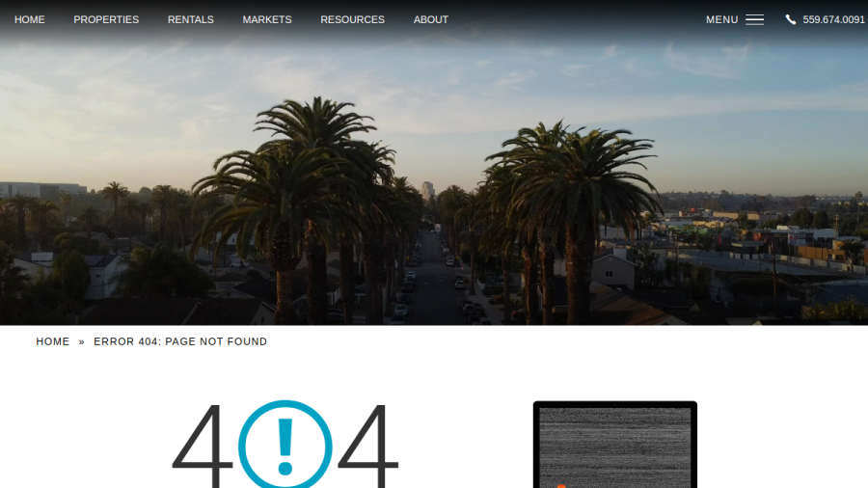Image resolution: width=868 pixels, height=488 pixels.
Task: Click the 404 exclamation circle icon
Action: [285, 445]
